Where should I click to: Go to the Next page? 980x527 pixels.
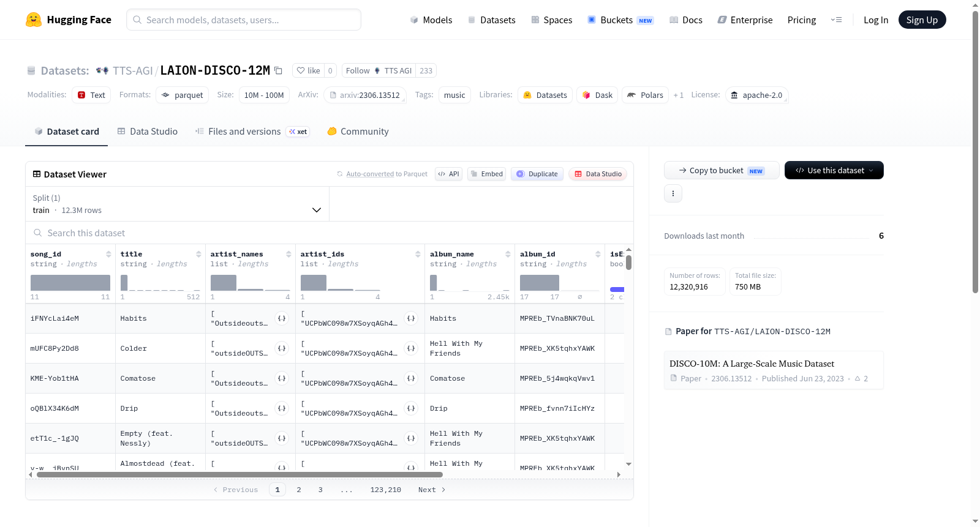(432, 490)
